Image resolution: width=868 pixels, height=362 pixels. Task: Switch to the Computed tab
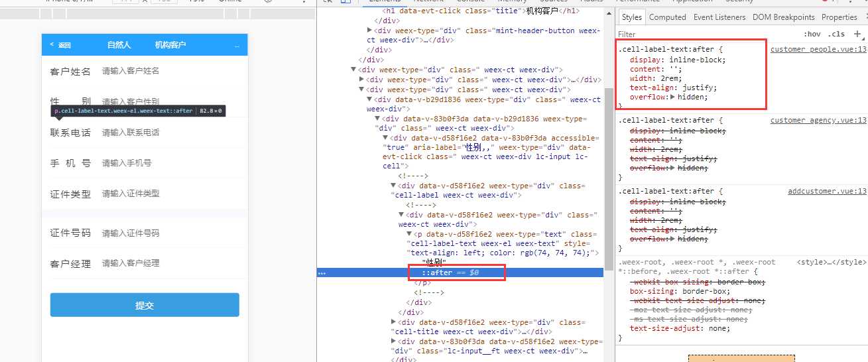667,17
